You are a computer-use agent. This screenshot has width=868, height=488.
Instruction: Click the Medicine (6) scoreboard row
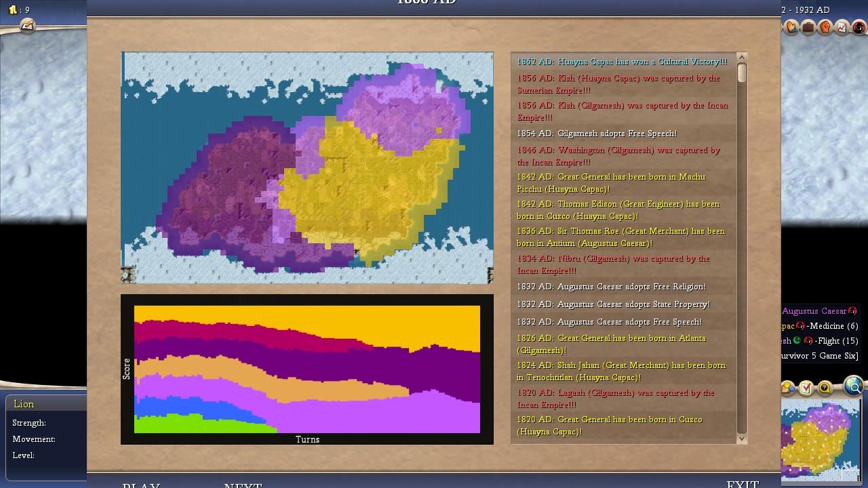pos(820,326)
